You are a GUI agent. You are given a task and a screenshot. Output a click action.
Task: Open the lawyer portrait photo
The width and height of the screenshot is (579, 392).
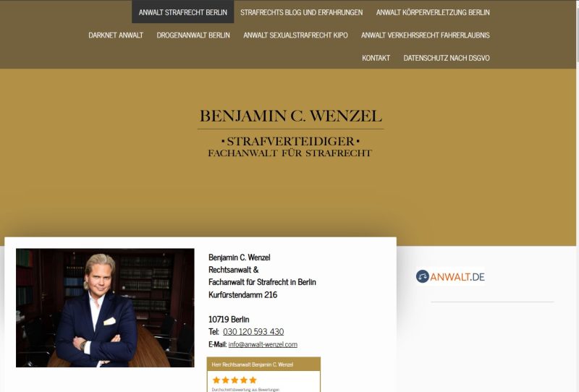(105, 308)
